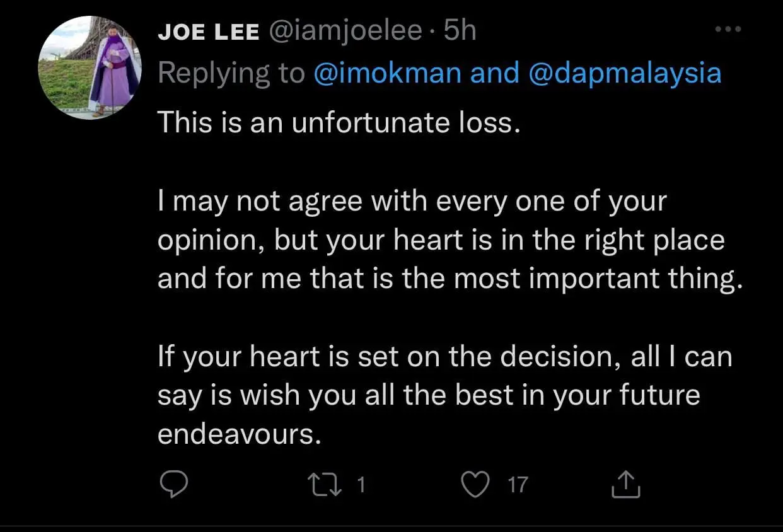783x532 pixels.
Task: Visit the @imokman mention link
Action: click(387, 73)
